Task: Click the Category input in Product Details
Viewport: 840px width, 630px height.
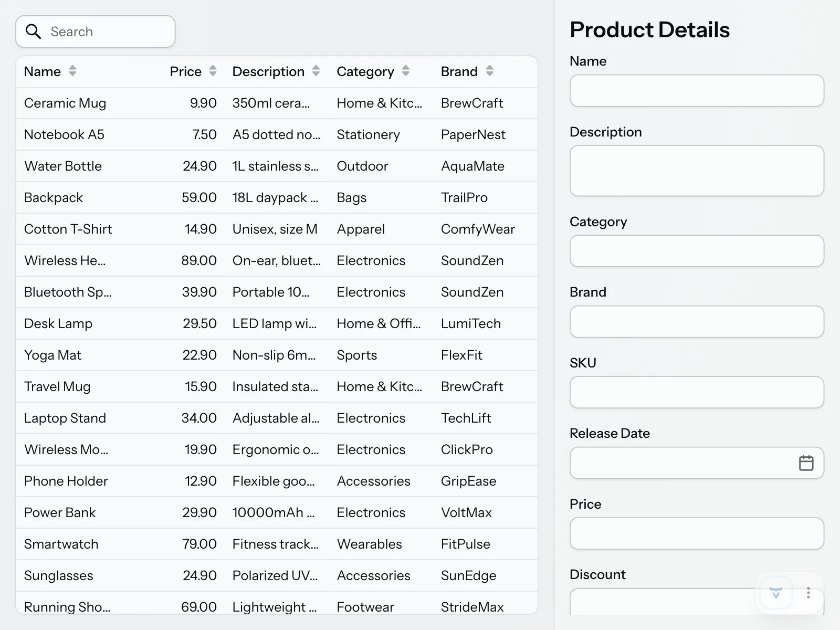Action: 697,251
